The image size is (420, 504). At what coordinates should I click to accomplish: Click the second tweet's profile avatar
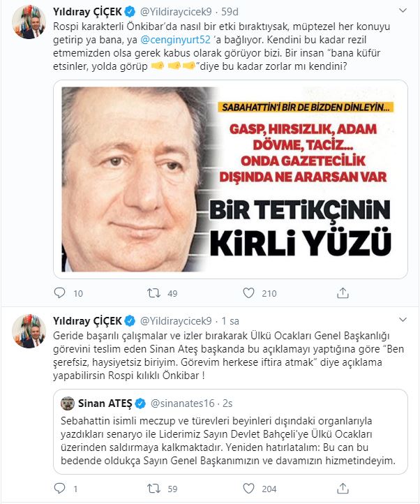click(x=29, y=331)
